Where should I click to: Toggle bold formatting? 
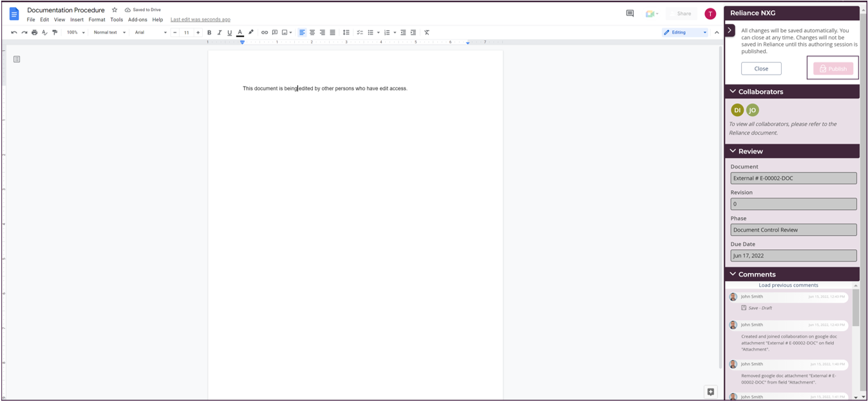point(209,32)
